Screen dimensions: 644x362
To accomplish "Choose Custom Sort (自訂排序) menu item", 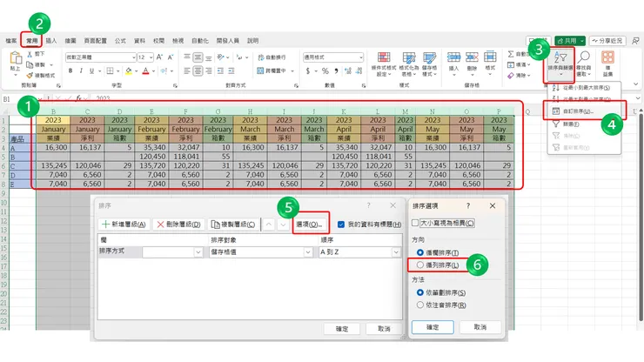I will 584,111.
